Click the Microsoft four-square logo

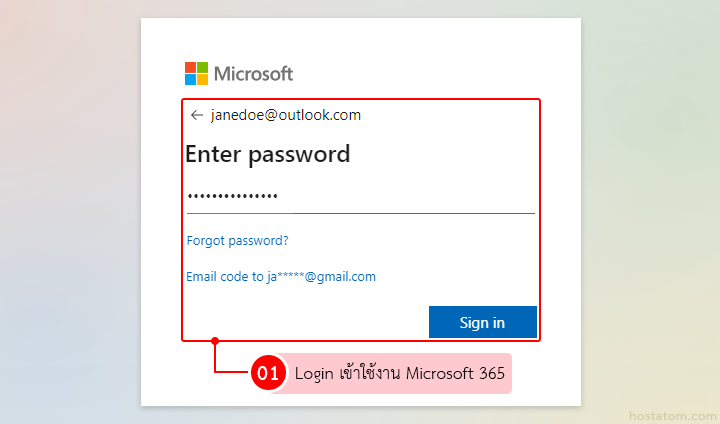tap(197, 74)
